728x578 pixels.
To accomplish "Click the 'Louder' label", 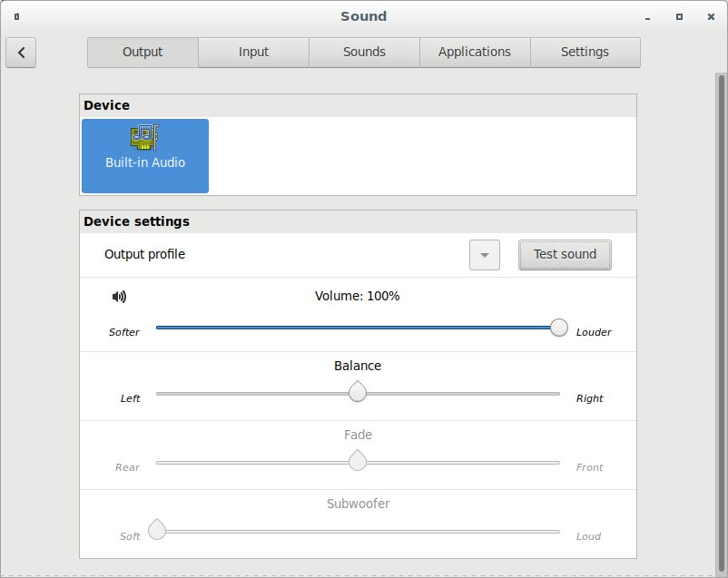I will click(x=594, y=332).
